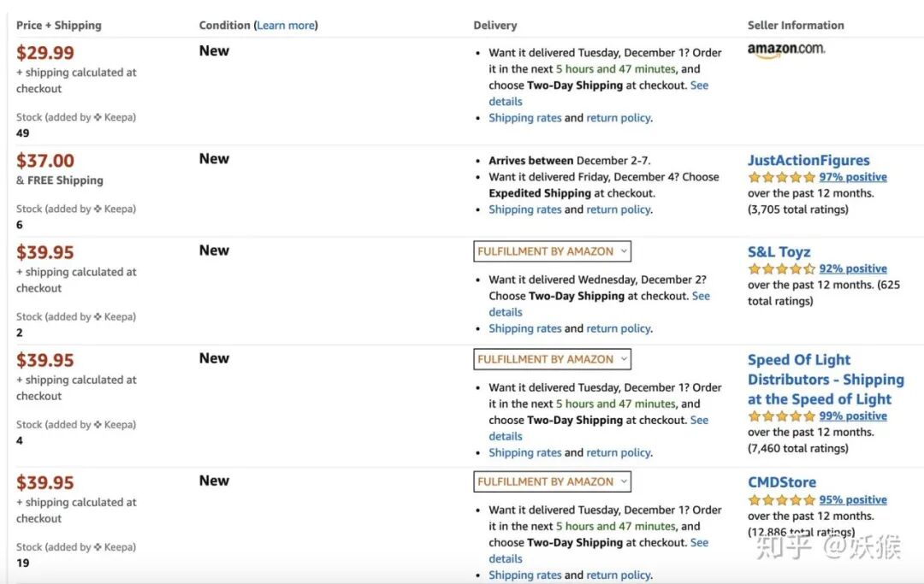Click S&L Toyz star rating icons
924x584 pixels.
[781, 269]
